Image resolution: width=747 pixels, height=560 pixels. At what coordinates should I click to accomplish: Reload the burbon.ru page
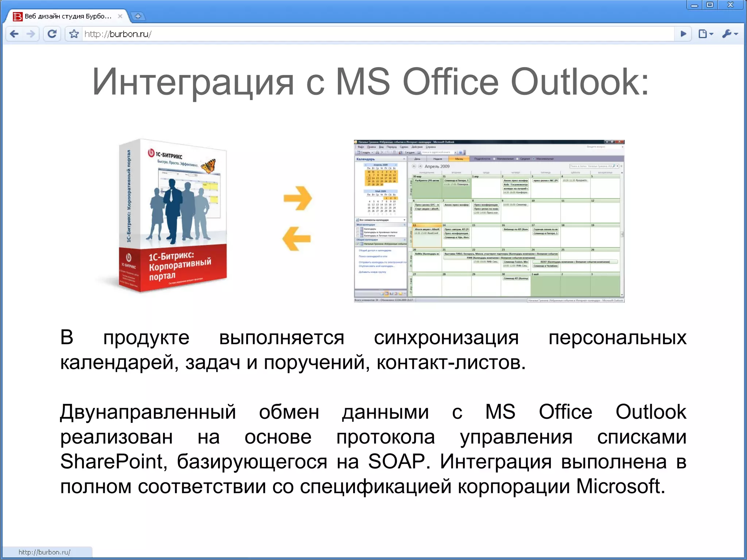coord(52,34)
